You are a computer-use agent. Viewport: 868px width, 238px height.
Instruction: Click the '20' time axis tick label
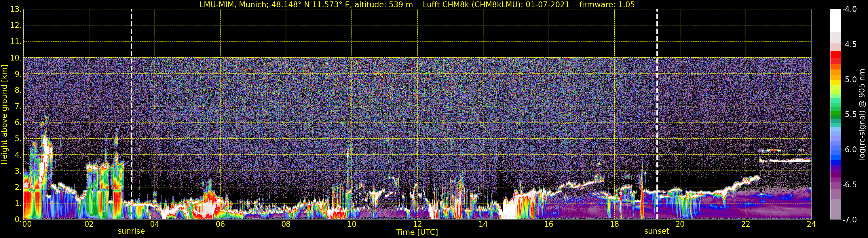click(x=680, y=224)
